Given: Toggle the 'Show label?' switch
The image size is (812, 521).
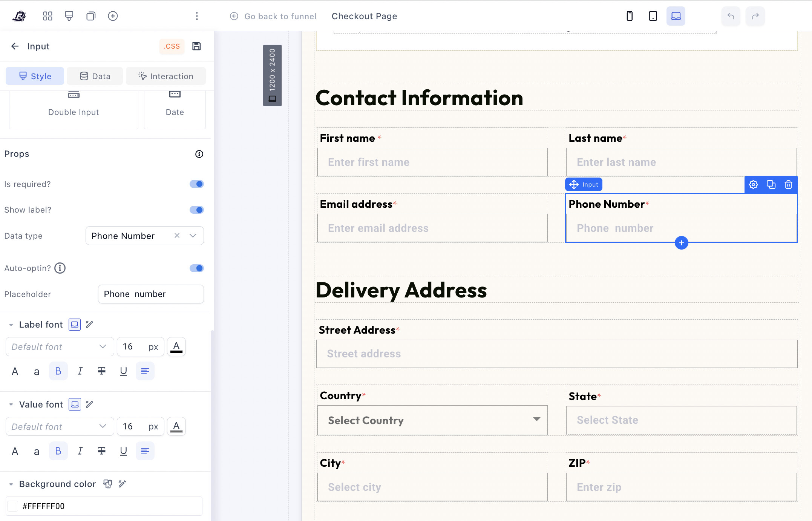Looking at the screenshot, I should (196, 210).
